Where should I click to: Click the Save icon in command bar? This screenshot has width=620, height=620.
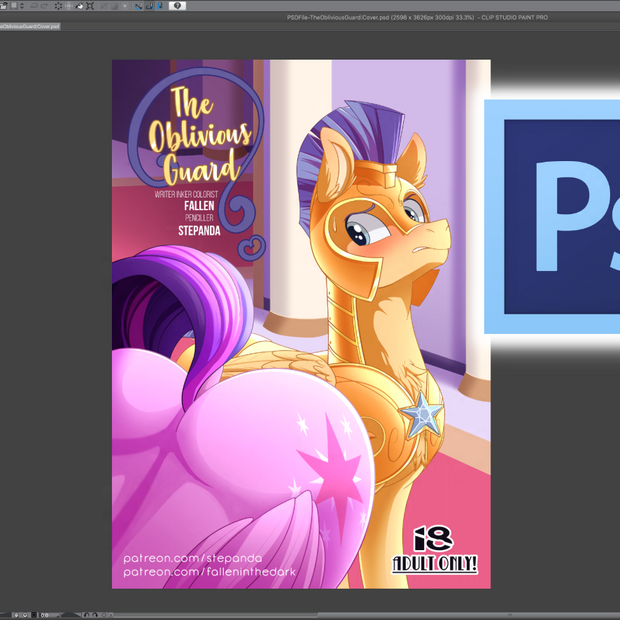click(x=3, y=6)
